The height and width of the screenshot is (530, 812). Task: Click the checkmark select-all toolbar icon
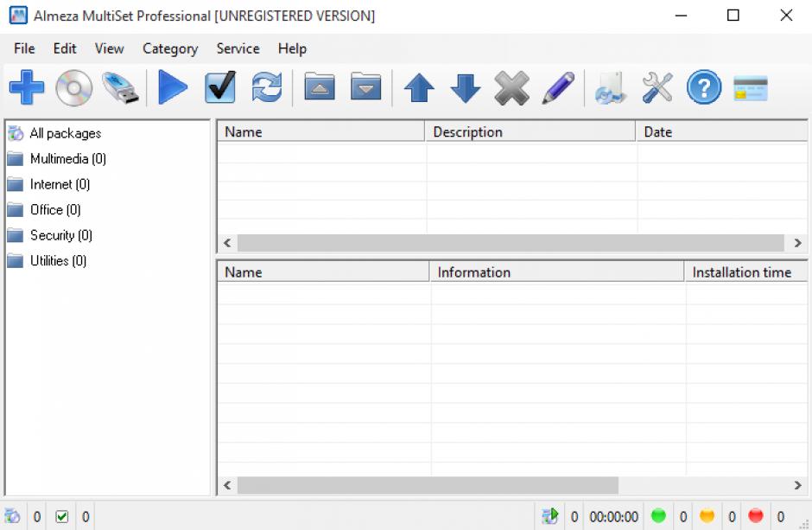pyautogui.click(x=220, y=86)
